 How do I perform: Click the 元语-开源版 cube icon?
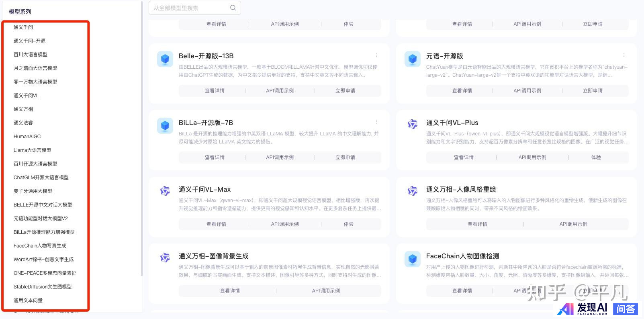click(x=412, y=59)
